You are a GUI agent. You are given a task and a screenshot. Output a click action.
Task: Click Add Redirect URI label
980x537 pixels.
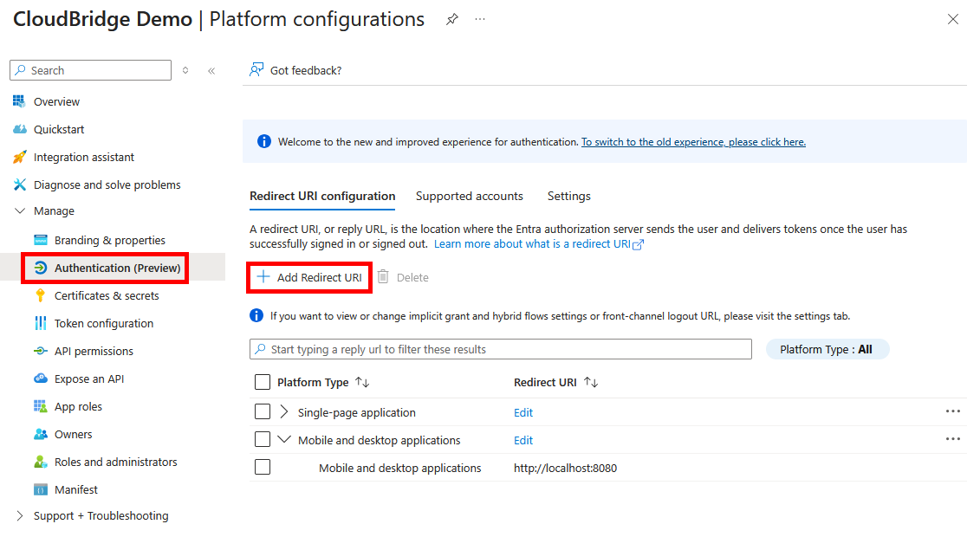click(320, 277)
